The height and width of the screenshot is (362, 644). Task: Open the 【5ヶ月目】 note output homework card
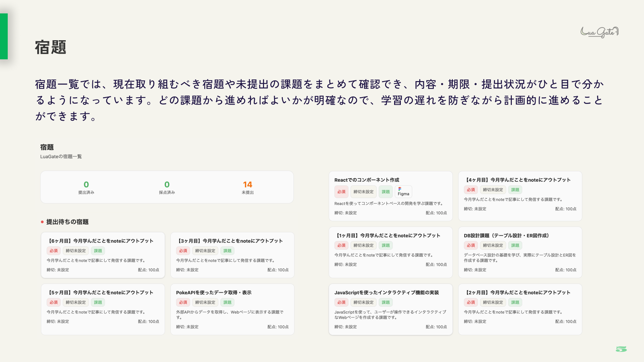(103, 309)
